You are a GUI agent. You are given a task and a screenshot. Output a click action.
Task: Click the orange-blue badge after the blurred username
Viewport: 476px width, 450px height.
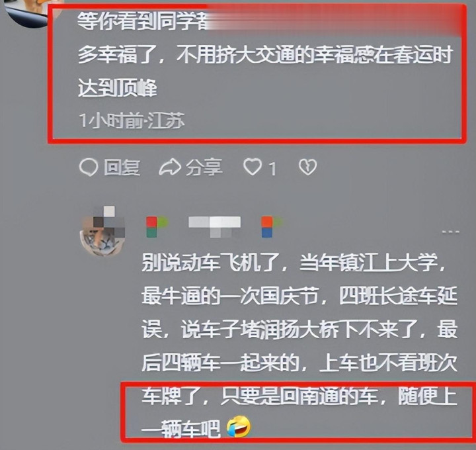coord(271,226)
